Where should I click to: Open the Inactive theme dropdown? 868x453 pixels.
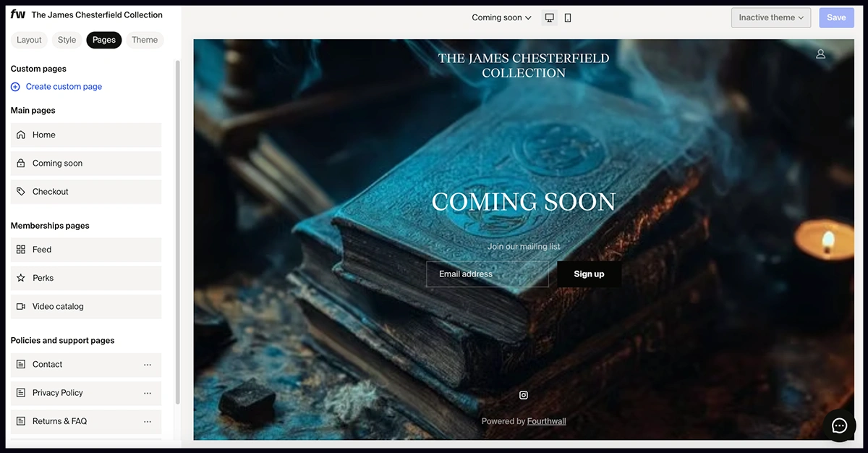pos(770,17)
